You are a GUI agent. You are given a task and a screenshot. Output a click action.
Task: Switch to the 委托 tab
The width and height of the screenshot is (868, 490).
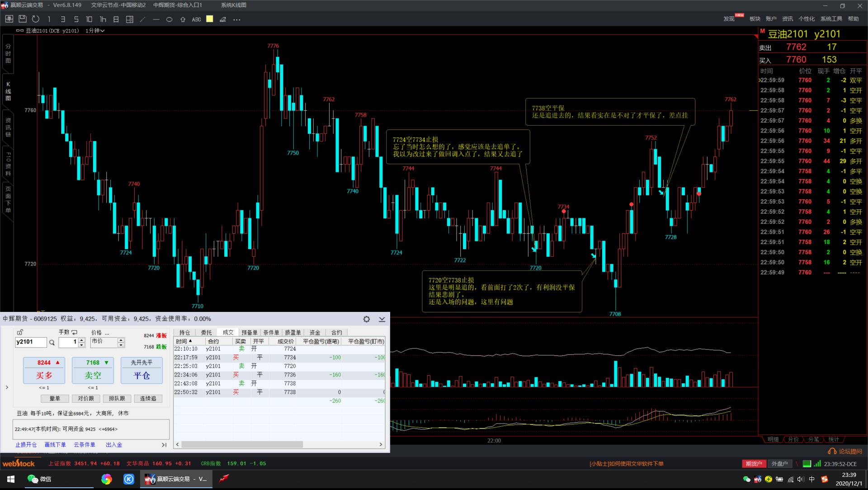[206, 332]
